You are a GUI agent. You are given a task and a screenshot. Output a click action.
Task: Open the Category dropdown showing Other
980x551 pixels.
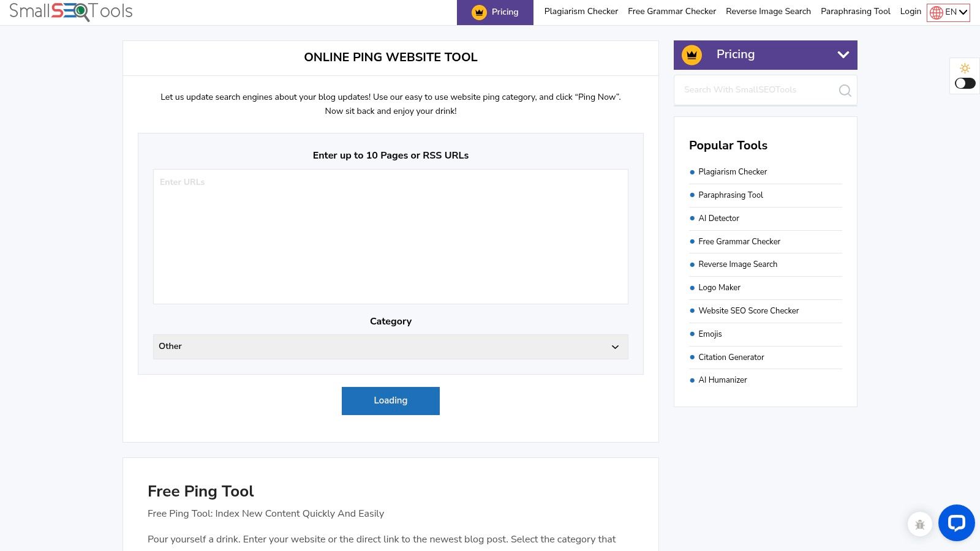(390, 347)
